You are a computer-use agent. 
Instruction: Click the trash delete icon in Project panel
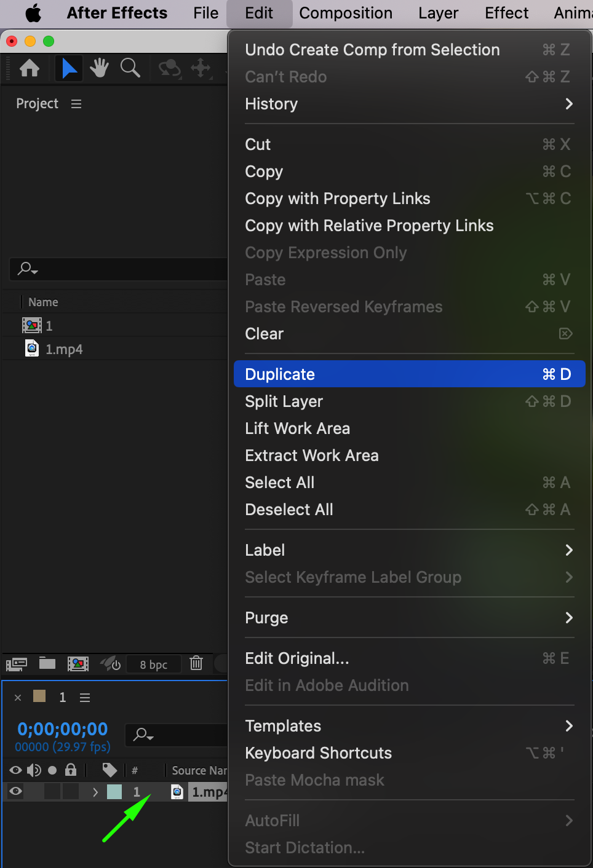click(x=196, y=663)
